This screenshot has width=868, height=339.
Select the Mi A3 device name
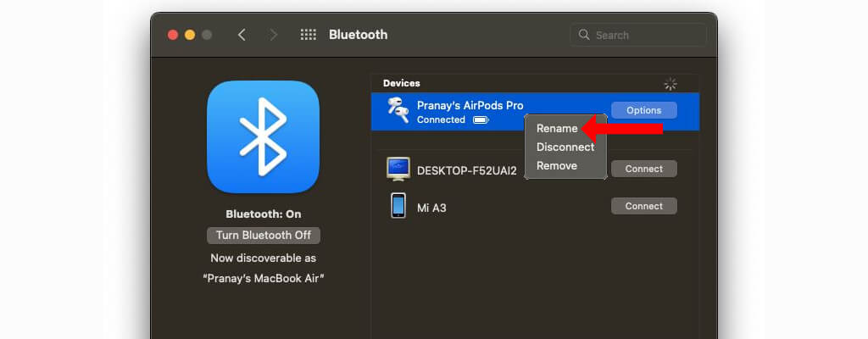[x=431, y=208]
